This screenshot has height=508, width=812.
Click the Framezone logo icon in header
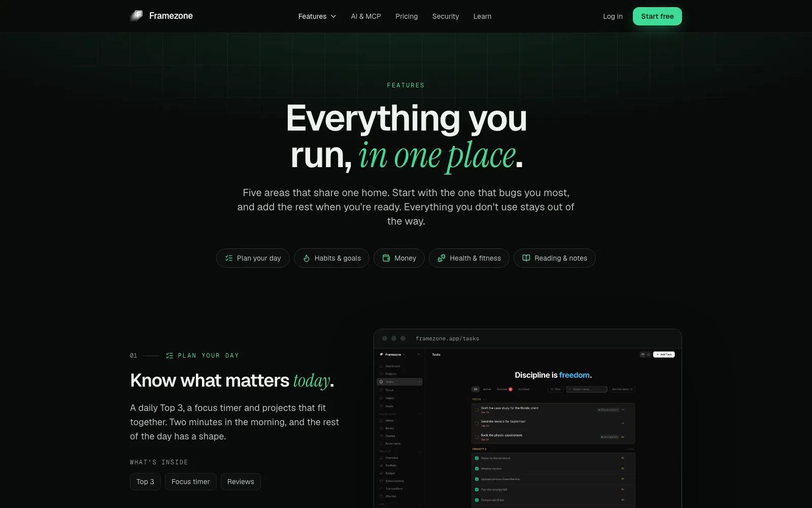coord(136,16)
